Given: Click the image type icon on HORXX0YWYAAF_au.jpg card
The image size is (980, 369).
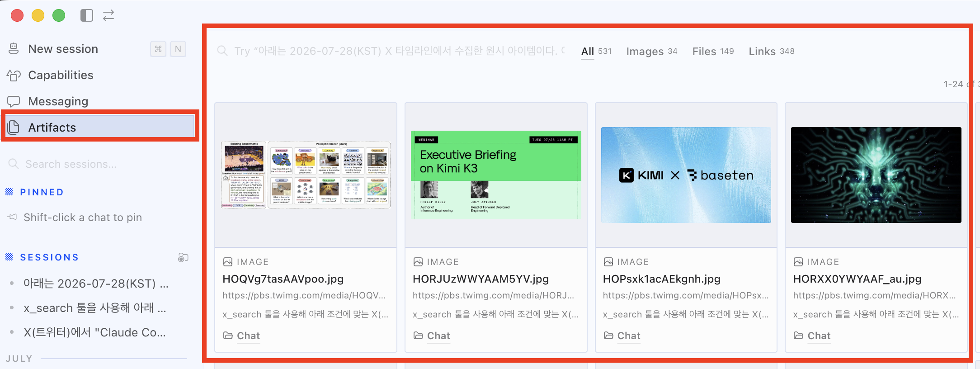Looking at the screenshot, I should point(798,262).
